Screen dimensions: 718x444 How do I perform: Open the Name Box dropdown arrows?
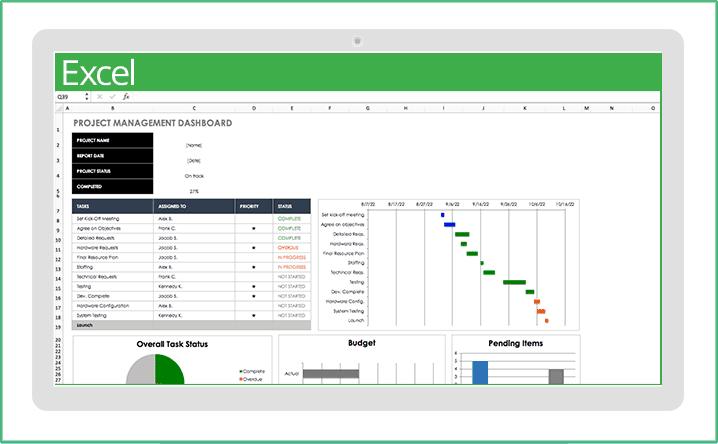pyautogui.click(x=87, y=97)
